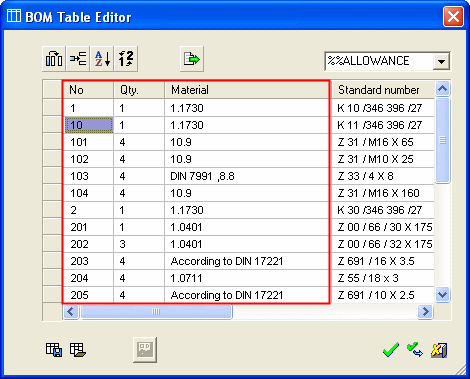470x379 pixels.
Task: Click the save table layout icon
Action: pyautogui.click(x=54, y=350)
